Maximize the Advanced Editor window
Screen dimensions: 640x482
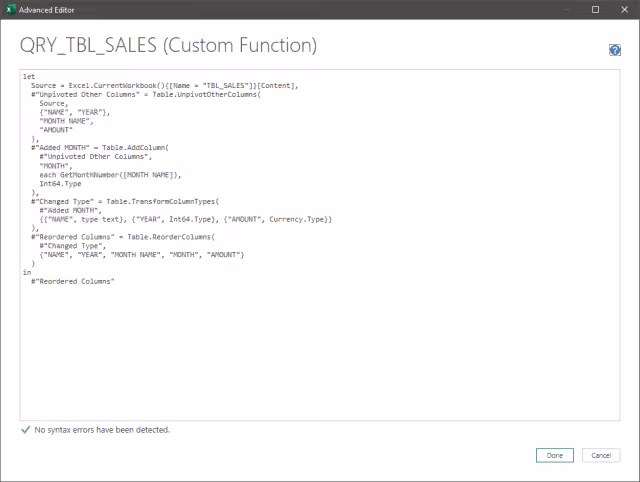click(x=596, y=9)
